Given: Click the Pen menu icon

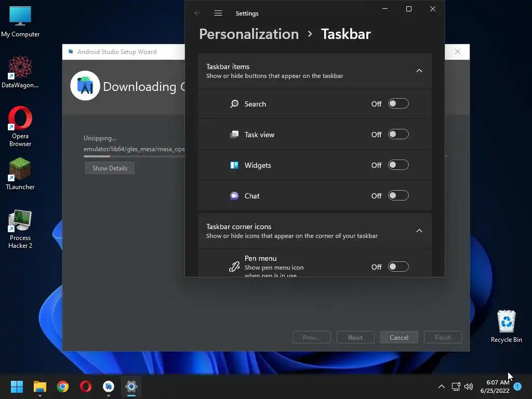Looking at the screenshot, I should pyautogui.click(x=234, y=267).
